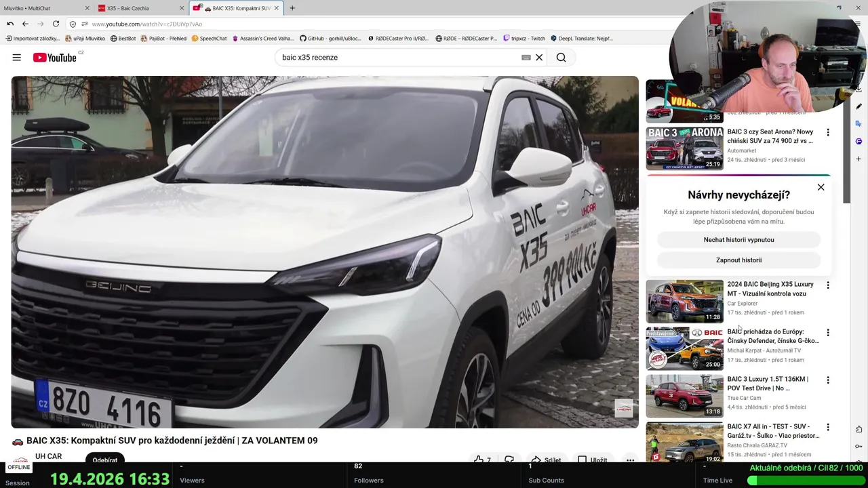
Task: Open the '2024 BAIC Beijing X35 Luxury' thumbnail
Action: coord(684,301)
